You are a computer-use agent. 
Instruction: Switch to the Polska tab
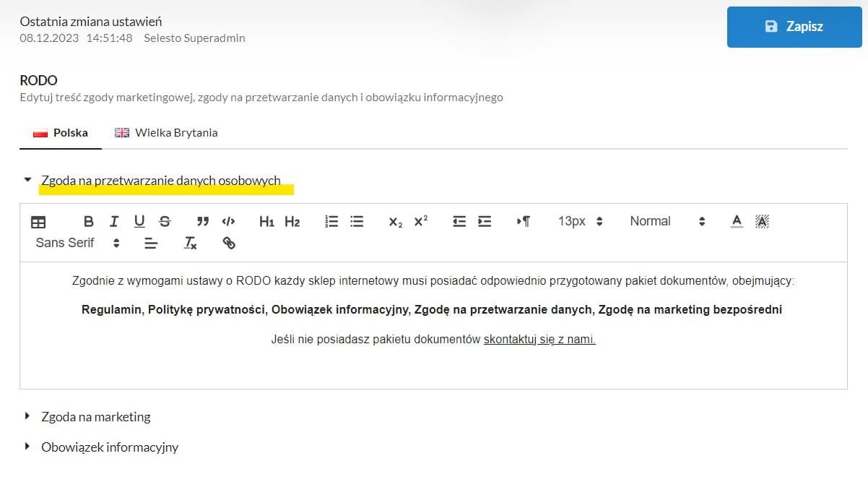click(61, 133)
